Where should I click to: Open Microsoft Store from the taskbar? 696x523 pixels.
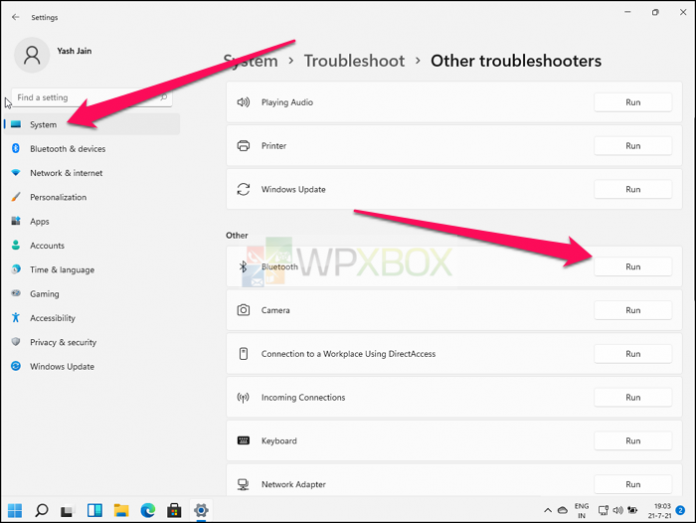pos(174,511)
